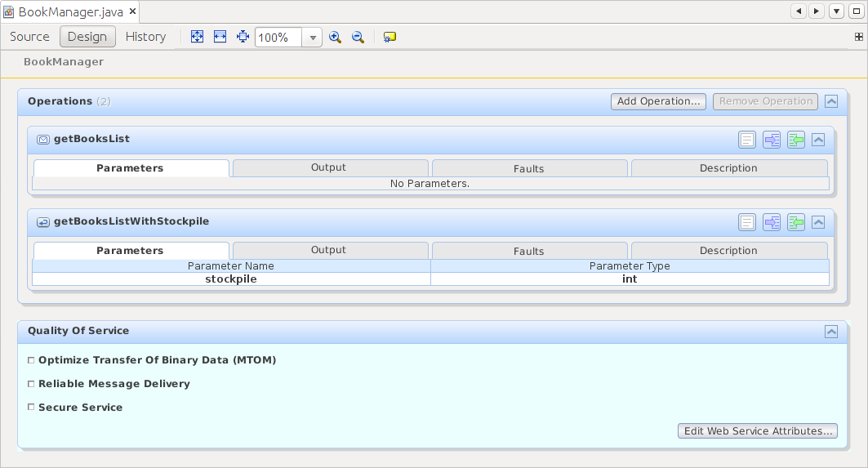The width and height of the screenshot is (868, 468).
Task: Maximize the editor window button
Action: [x=857, y=11]
